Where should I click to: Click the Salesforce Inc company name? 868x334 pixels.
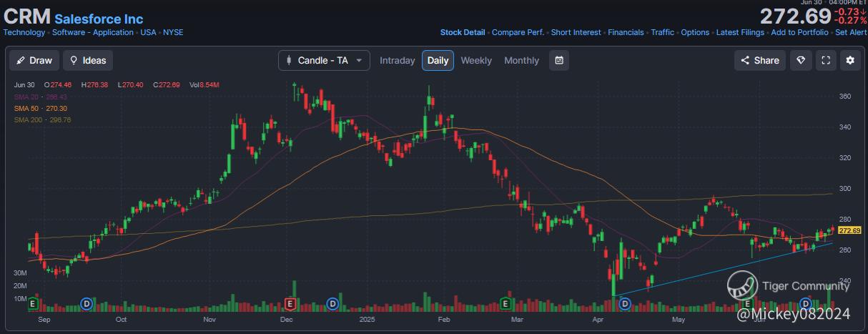pos(99,19)
